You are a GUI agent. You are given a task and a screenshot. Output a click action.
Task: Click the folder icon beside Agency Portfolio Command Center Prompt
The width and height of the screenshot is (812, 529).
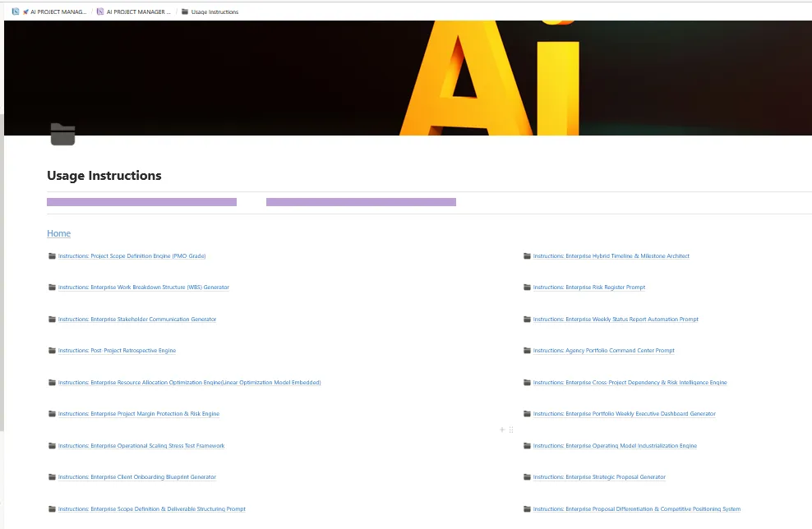point(527,350)
